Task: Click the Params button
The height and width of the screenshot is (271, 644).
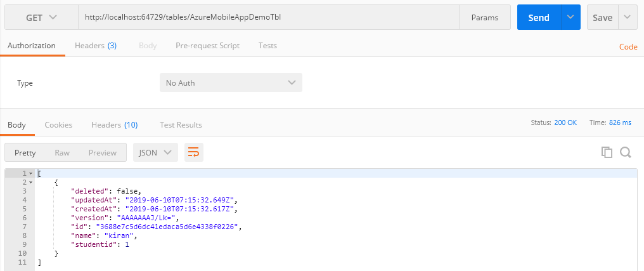Action: tap(484, 18)
